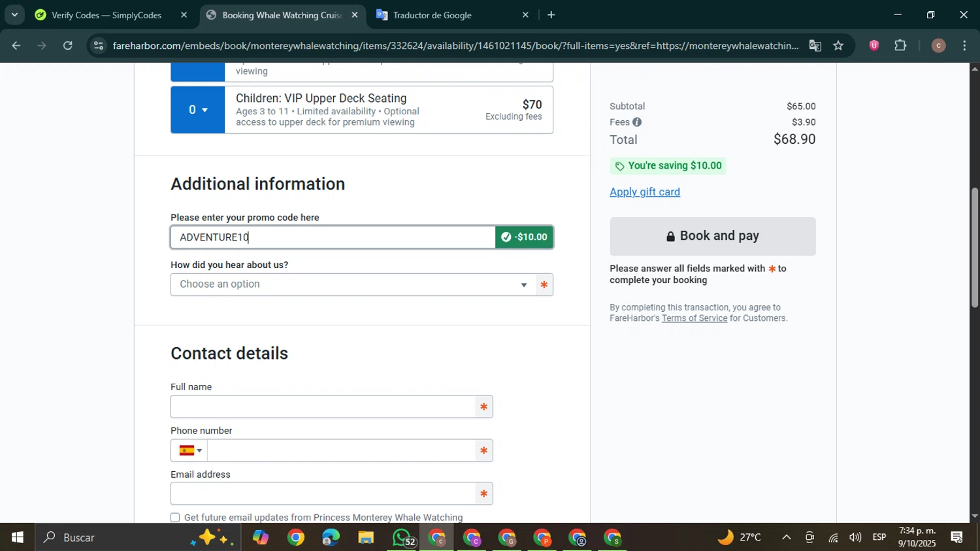
Task: Open the first Google Chrome taskbar icon
Action: click(296, 537)
